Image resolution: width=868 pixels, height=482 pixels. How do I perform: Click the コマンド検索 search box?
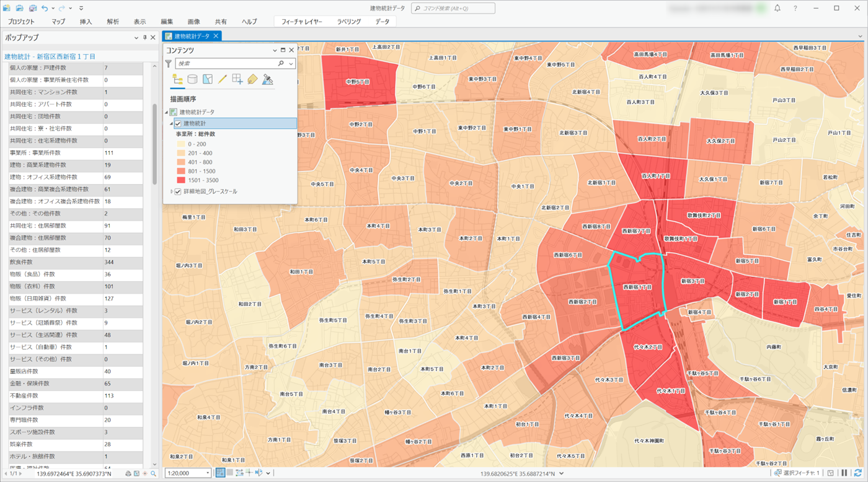[453, 8]
